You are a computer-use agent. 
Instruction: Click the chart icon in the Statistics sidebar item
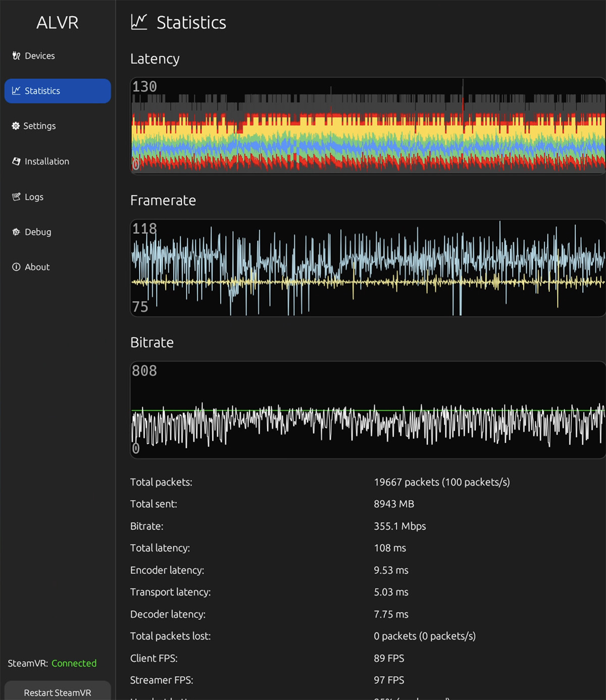(16, 91)
